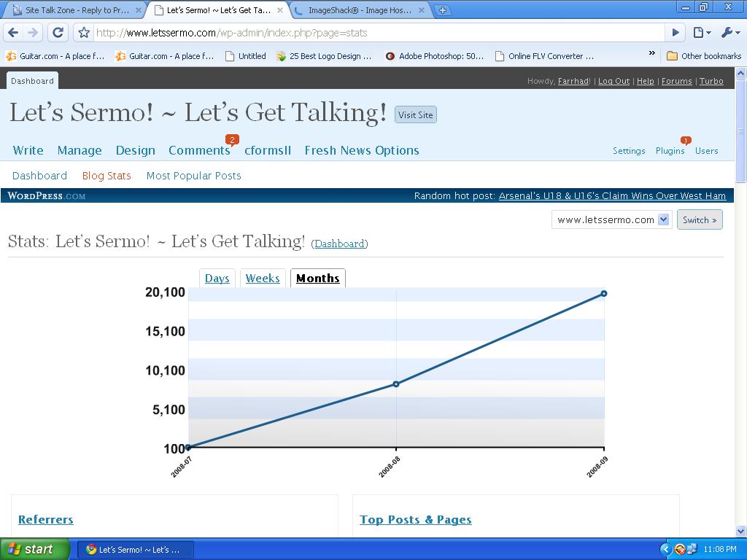Open Most Popular Posts submenu item
Viewport: 747px width, 560px height.
coord(194,176)
